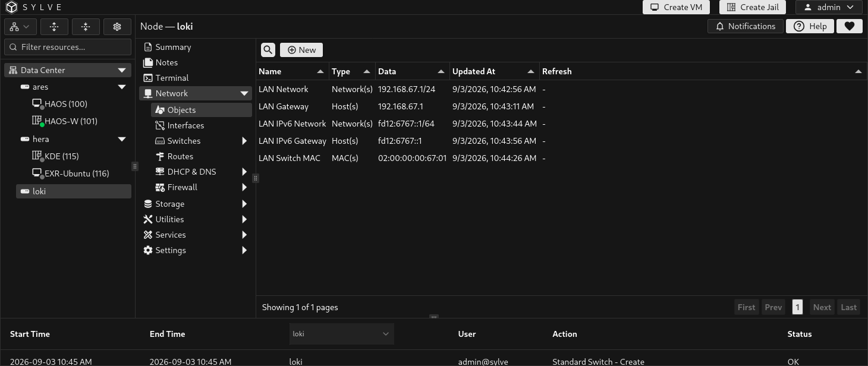Screen dimensions: 868x366
Task: Sort by the Data column
Action: (x=413, y=71)
